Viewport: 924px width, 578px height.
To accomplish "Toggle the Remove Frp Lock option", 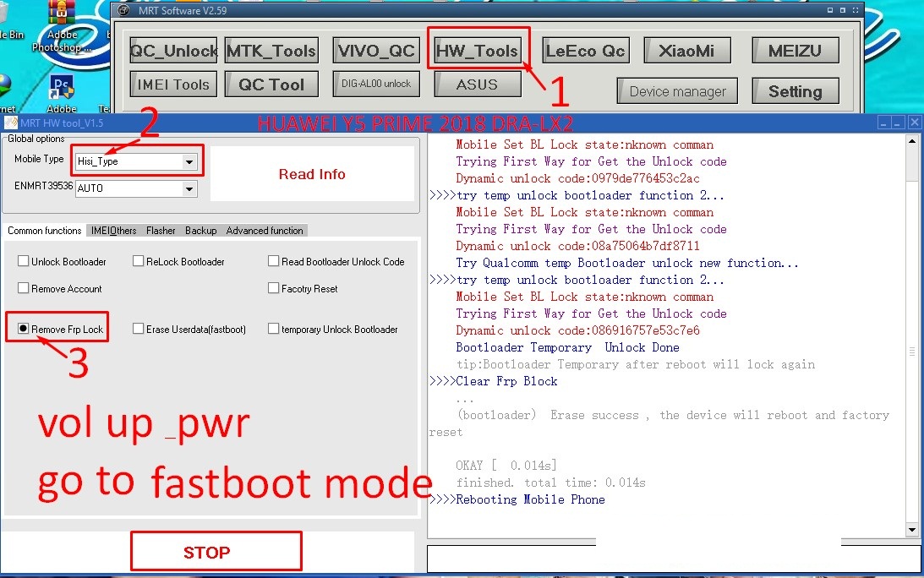I will [24, 329].
